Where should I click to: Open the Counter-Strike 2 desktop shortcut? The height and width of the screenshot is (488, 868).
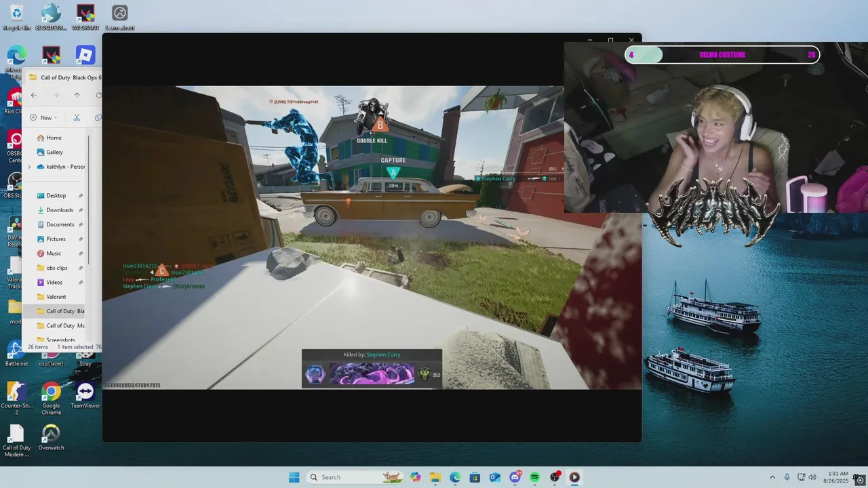[16, 399]
